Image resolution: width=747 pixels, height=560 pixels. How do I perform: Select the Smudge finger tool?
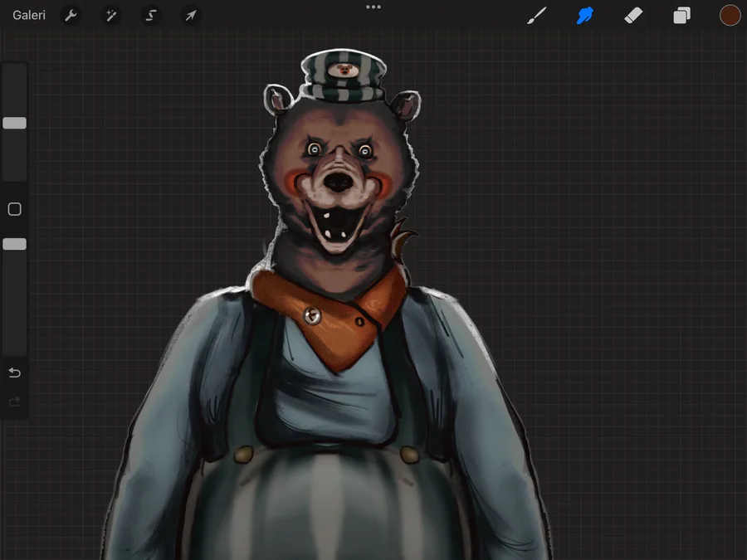pos(585,15)
